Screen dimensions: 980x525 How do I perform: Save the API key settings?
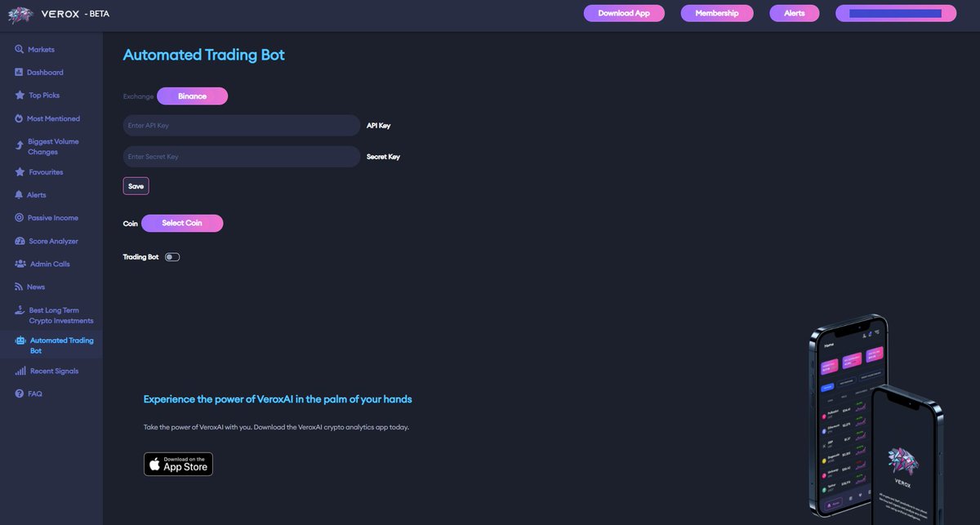136,186
